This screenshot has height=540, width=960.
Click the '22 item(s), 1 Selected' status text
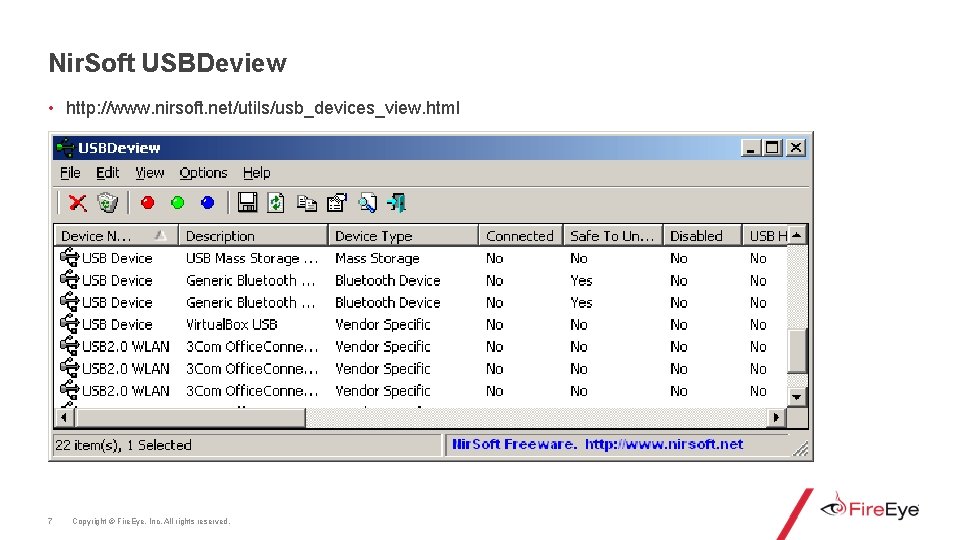[x=123, y=445]
